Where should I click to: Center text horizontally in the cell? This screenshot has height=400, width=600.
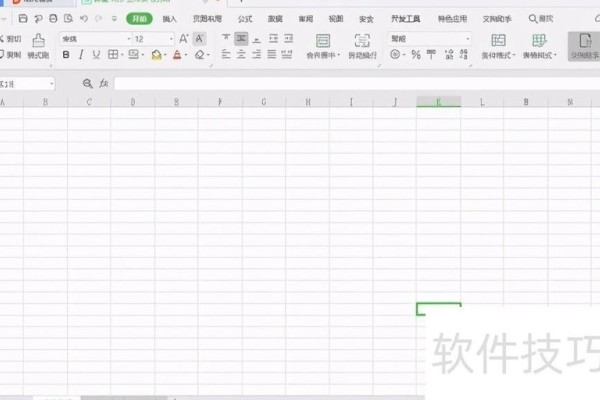click(x=241, y=55)
